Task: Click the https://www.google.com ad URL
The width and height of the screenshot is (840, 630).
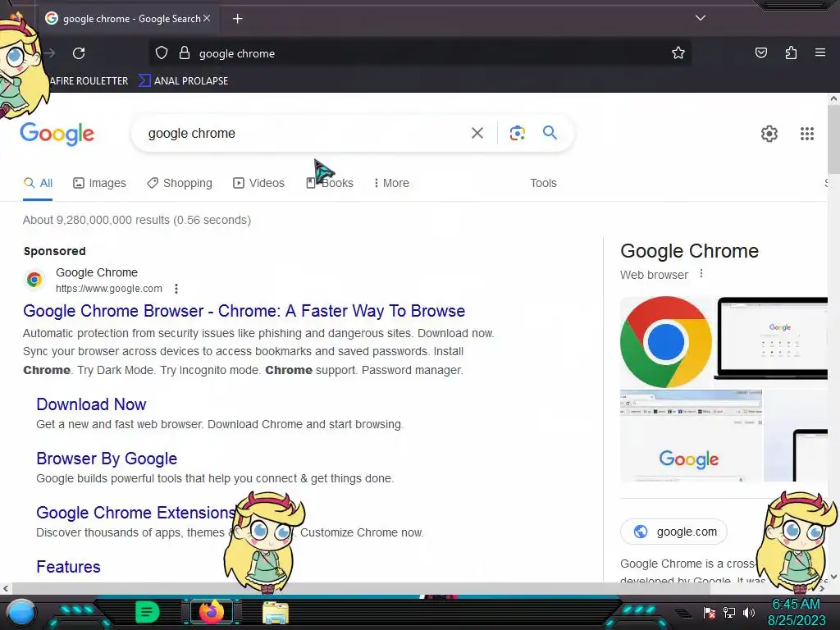Action: coord(109,288)
